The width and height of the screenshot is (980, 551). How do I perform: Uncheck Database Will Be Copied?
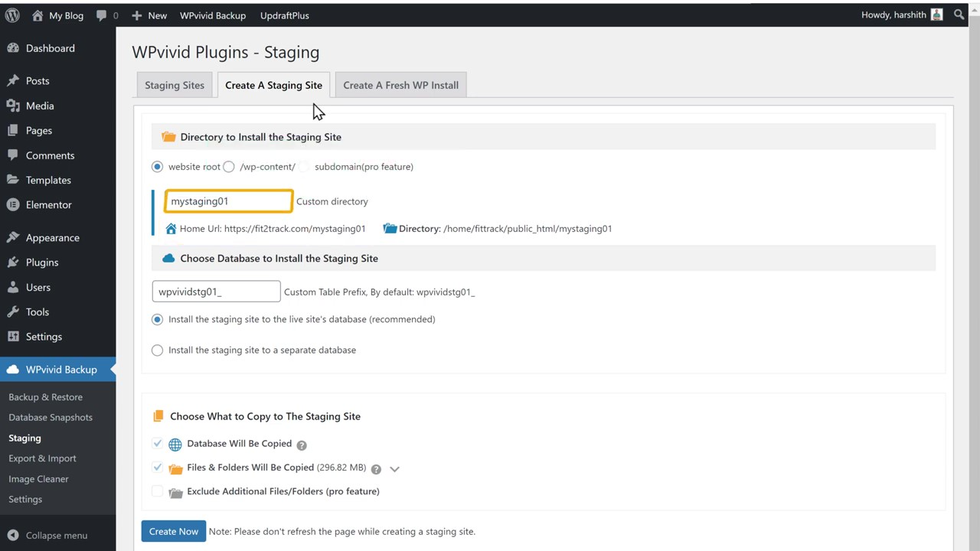(157, 444)
